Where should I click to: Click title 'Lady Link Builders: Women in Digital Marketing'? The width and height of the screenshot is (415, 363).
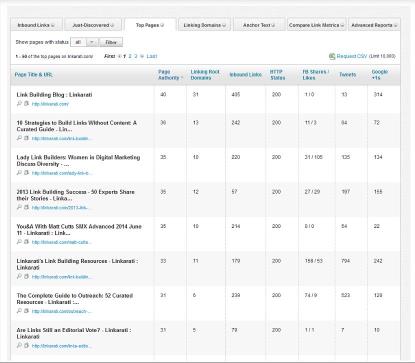pos(78,160)
